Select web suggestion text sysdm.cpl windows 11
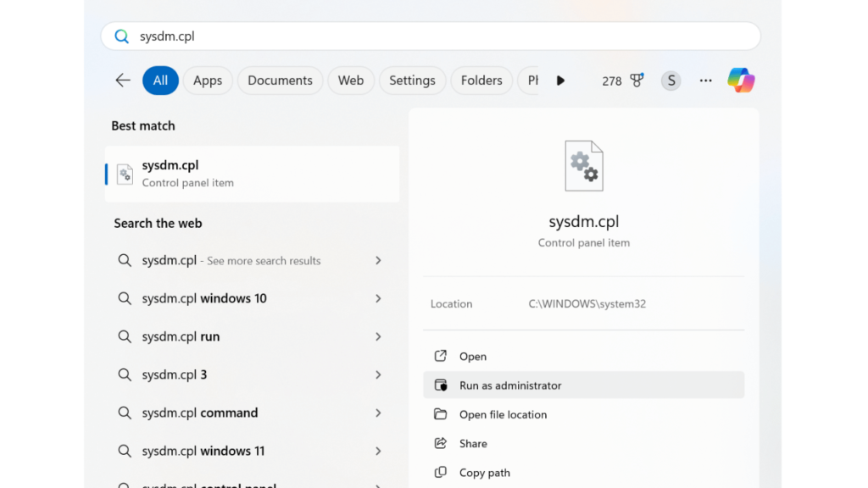Screen dimensions: 868x488 coord(203,451)
